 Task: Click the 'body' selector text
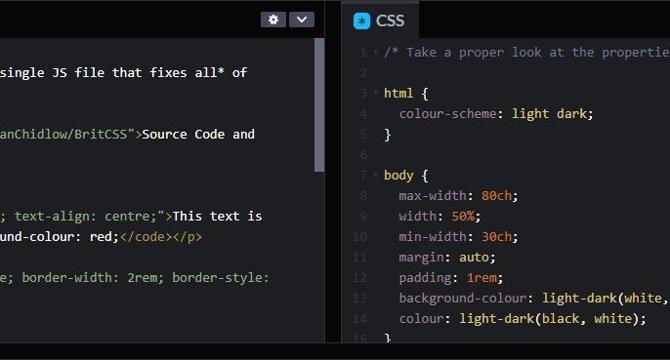(x=398, y=176)
